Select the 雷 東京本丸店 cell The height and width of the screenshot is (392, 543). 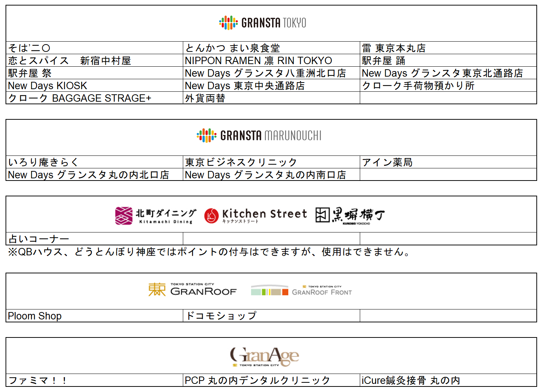pos(448,48)
